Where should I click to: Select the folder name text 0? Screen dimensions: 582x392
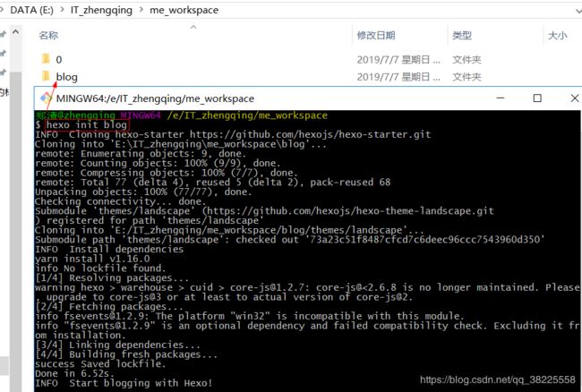click(58, 59)
